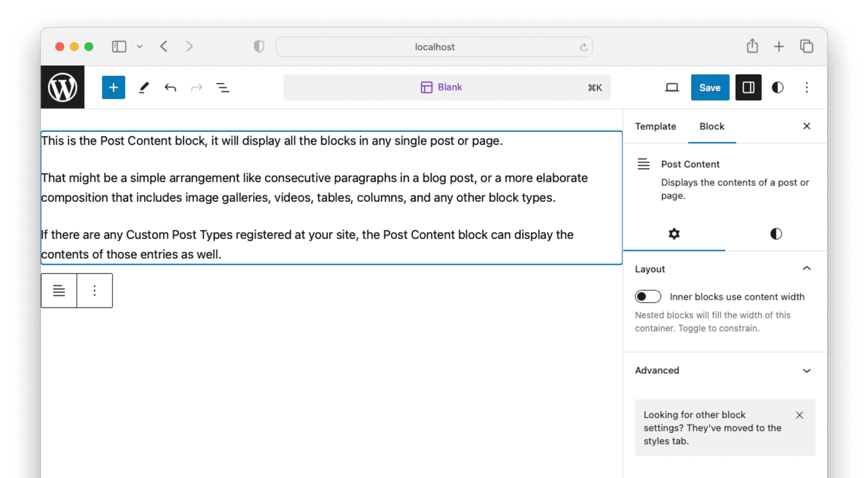Open the global Styles half-circle icon in toolbar
Viewport: 868px width, 478px height.
point(777,87)
